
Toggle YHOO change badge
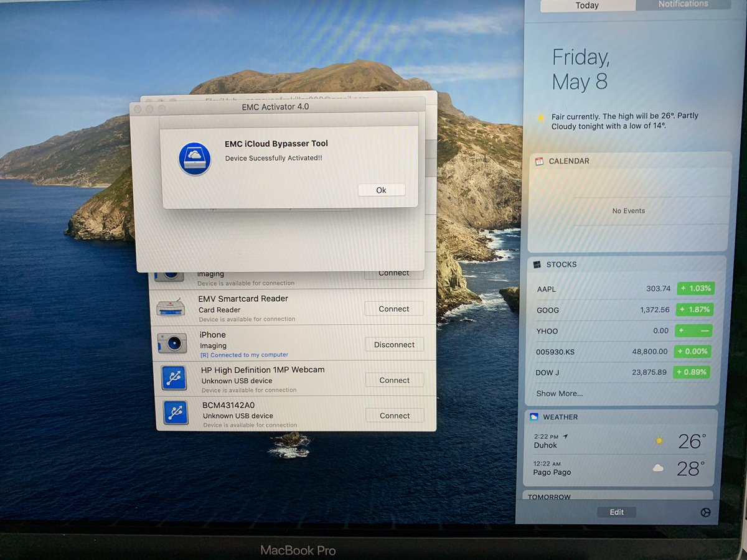coord(693,331)
